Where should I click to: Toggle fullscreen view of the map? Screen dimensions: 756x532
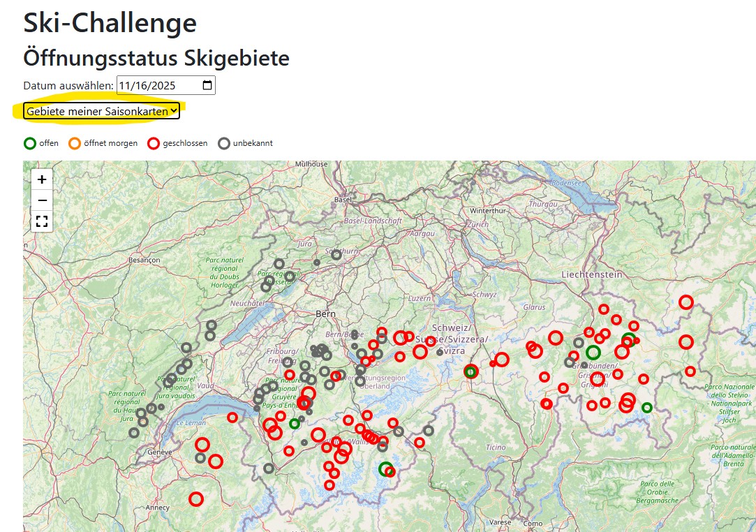[42, 221]
